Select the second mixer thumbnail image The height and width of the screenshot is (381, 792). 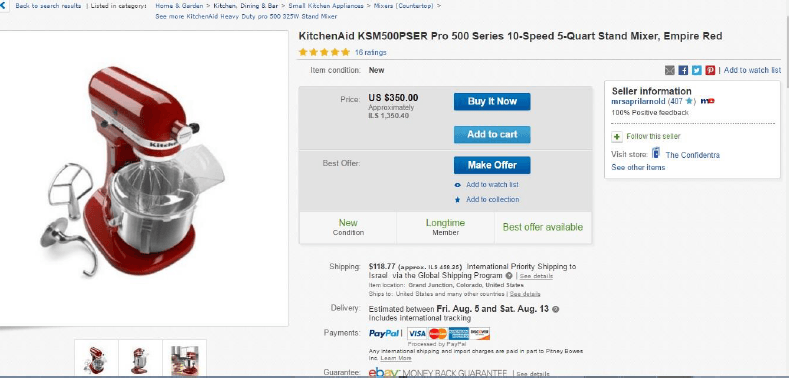coord(140,360)
